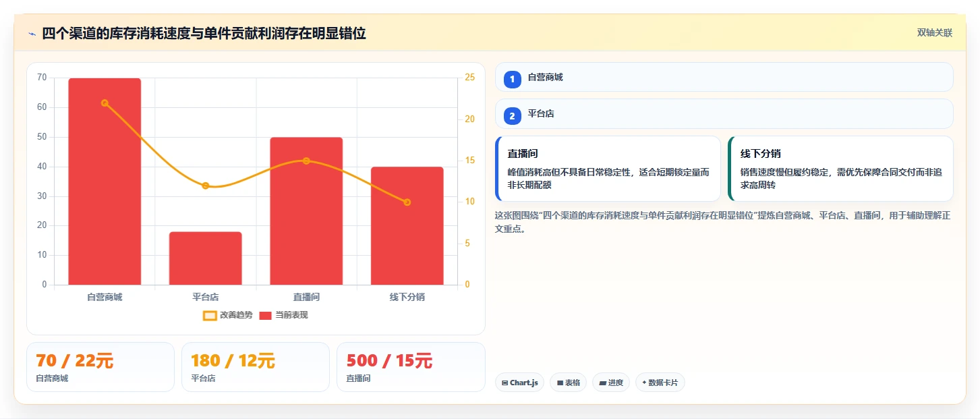Click the 直播间 red bar in the chart
Screen dimensions: 980x419
tap(306, 211)
